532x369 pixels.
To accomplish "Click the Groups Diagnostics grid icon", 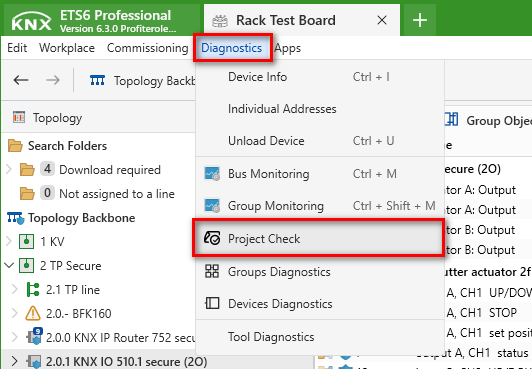I will click(212, 271).
